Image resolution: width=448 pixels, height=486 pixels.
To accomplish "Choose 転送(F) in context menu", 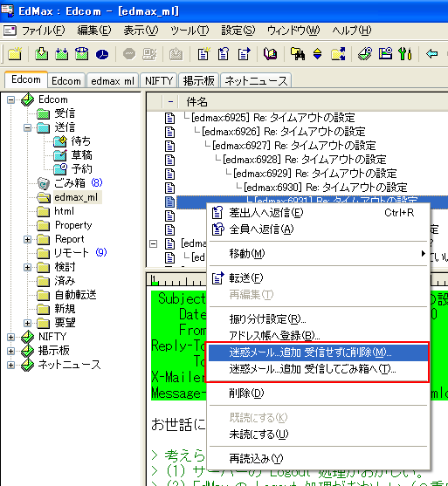I will [x=318, y=277].
